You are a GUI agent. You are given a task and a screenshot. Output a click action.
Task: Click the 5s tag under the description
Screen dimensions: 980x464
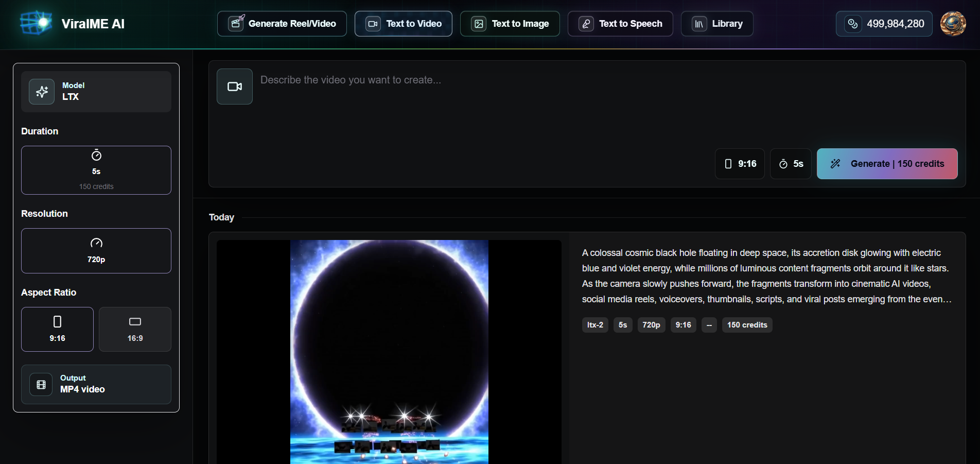623,325
